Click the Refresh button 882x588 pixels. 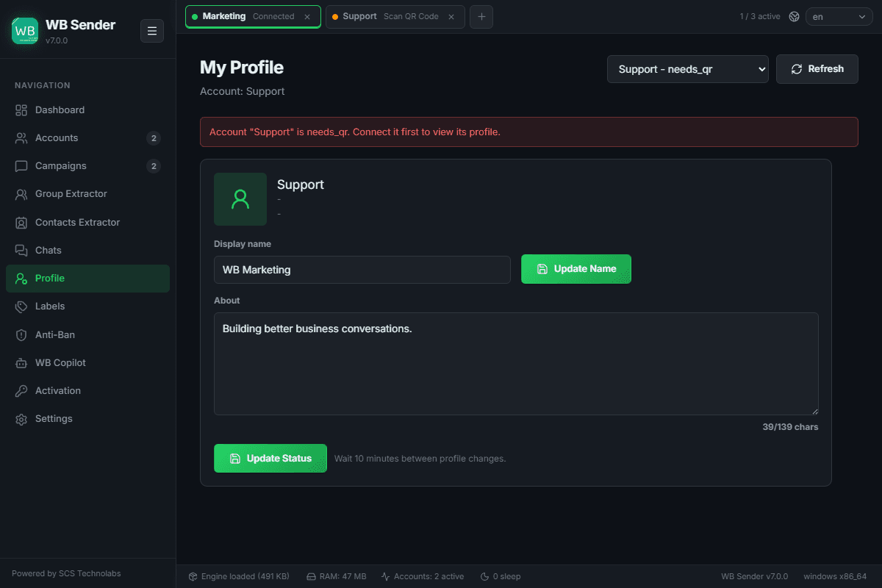point(817,69)
